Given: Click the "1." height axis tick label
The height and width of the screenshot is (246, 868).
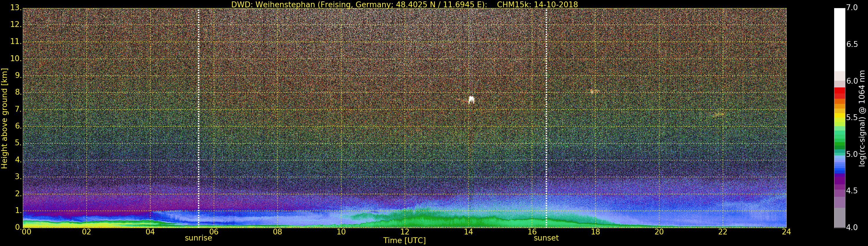Looking at the screenshot, I should coord(18,210).
